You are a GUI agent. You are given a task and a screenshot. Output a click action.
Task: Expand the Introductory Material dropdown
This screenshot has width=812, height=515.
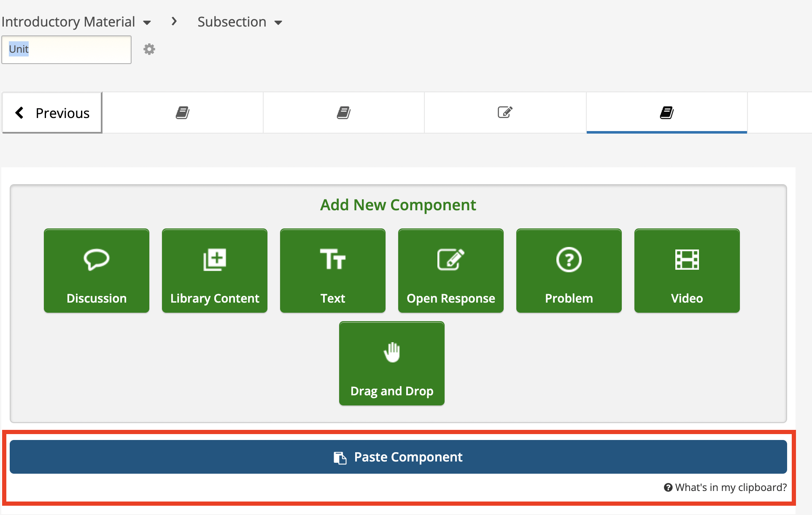147,22
